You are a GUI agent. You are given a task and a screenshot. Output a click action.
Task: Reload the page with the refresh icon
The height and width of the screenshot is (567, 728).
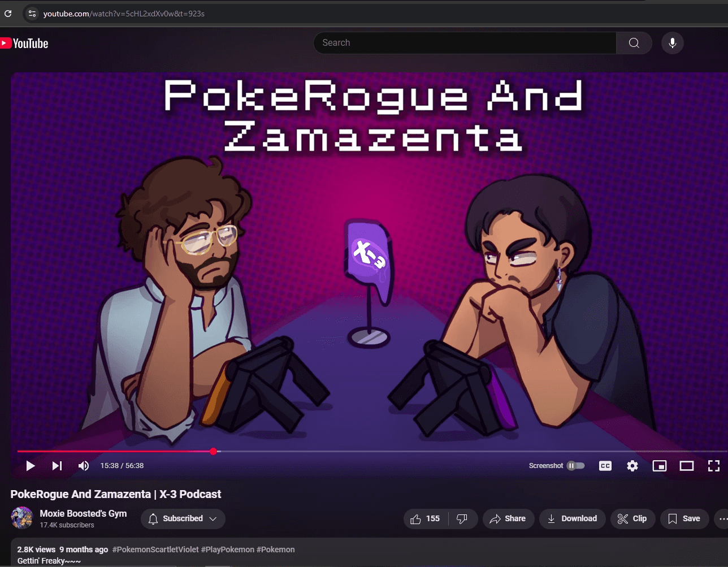tap(8, 13)
